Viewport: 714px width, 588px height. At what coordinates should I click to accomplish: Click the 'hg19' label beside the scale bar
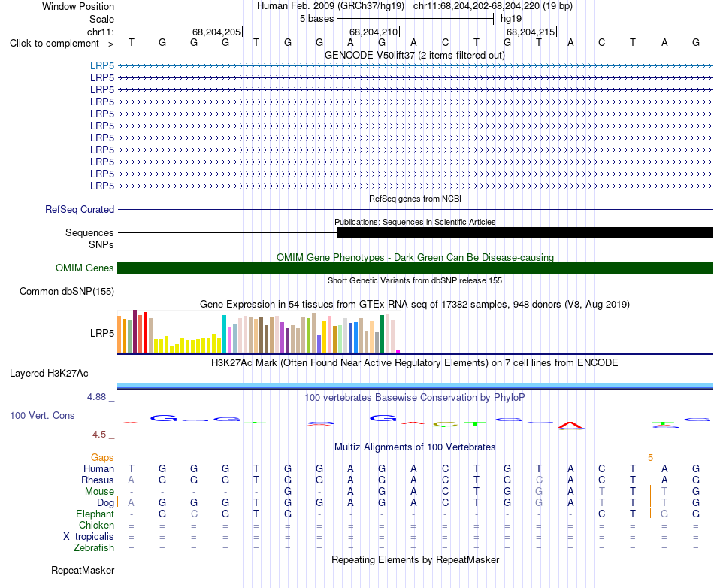(511, 19)
